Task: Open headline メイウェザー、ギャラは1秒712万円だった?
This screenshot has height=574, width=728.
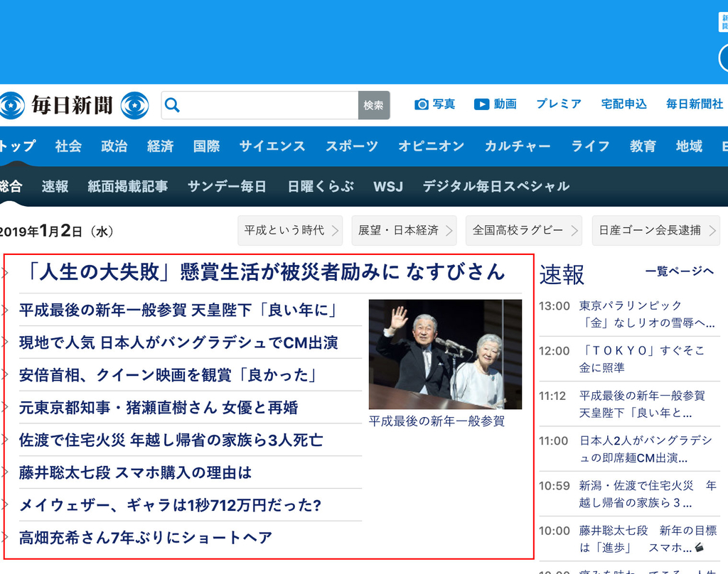Action: [170, 505]
